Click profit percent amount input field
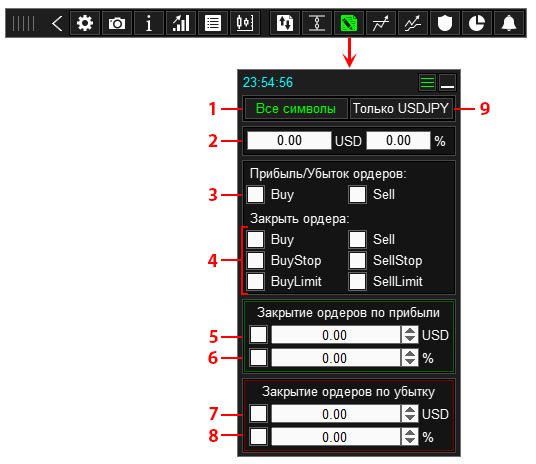This screenshot has width=536, height=464. point(336,358)
